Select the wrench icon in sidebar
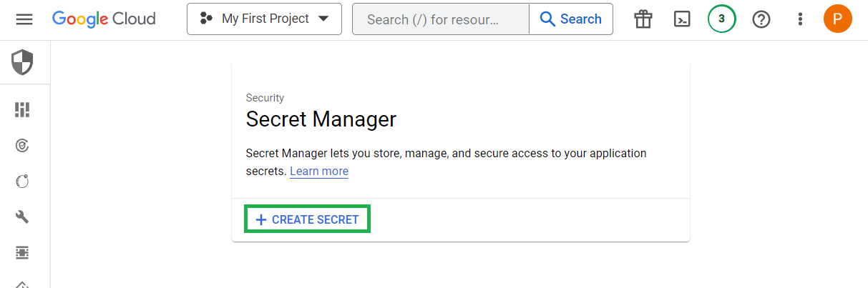Viewport: 868px width, 288px height. click(22, 217)
